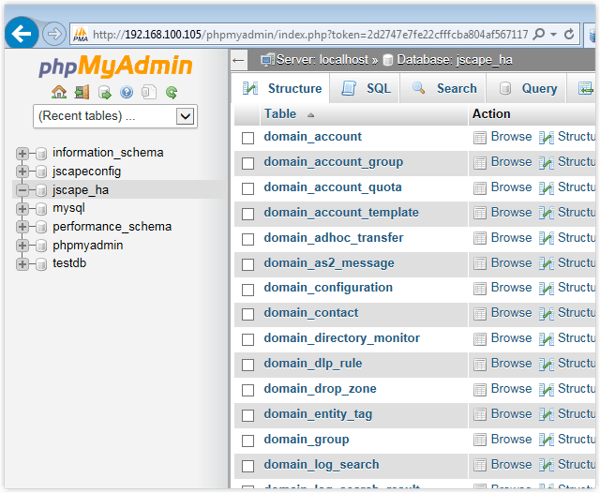Viewport: 600px width, 493px height.
Task: Check the domain_configuration row checkbox
Action: click(x=248, y=289)
